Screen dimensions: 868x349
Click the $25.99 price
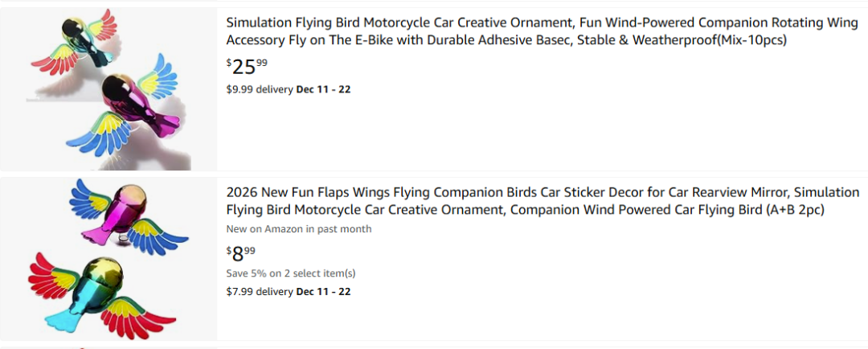tap(247, 66)
